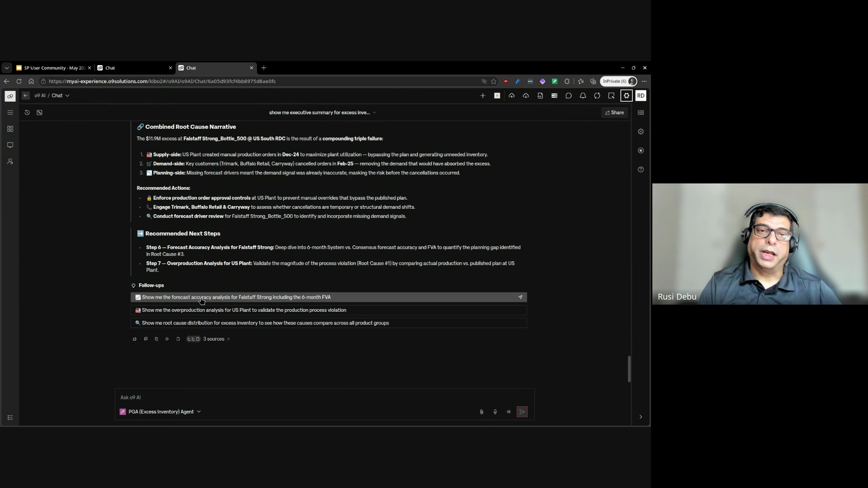
Task: Go to browser home page
Action: 31,81
